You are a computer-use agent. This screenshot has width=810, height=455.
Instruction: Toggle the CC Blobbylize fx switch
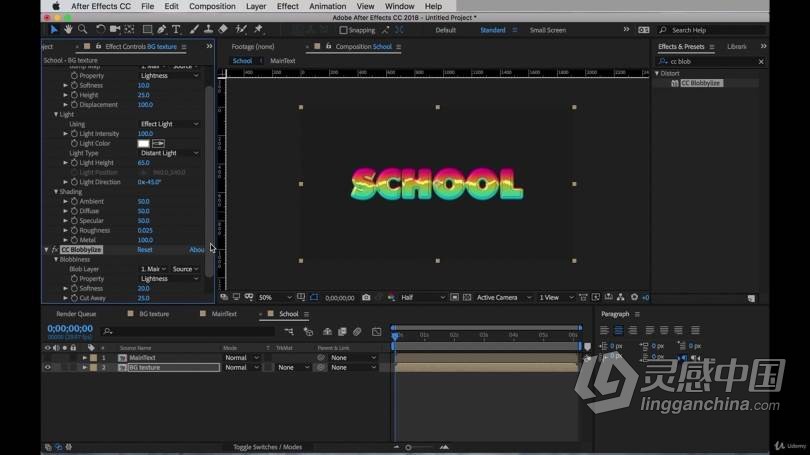pyautogui.click(x=55, y=250)
